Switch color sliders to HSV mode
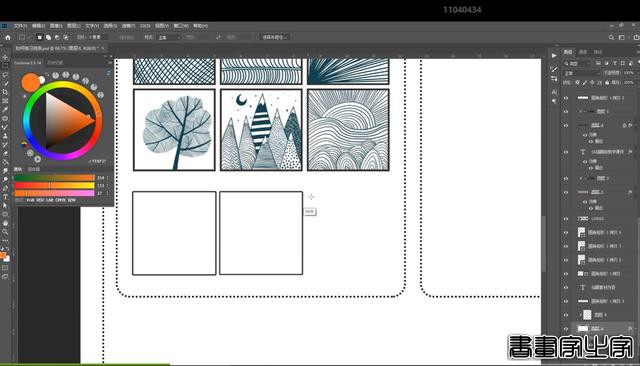Image resolution: width=640 pixels, height=366 pixels. coord(40,200)
